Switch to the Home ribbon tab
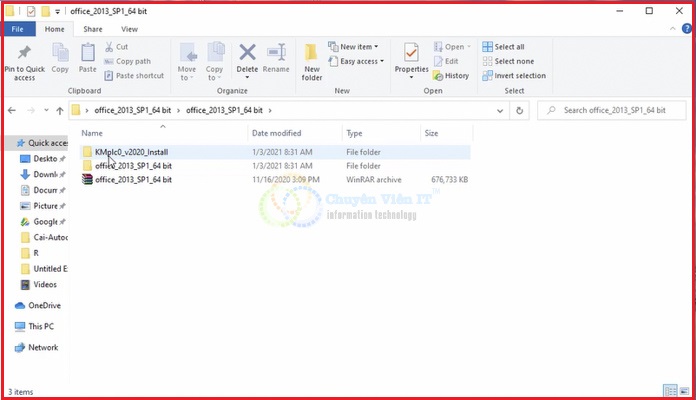 click(x=55, y=29)
